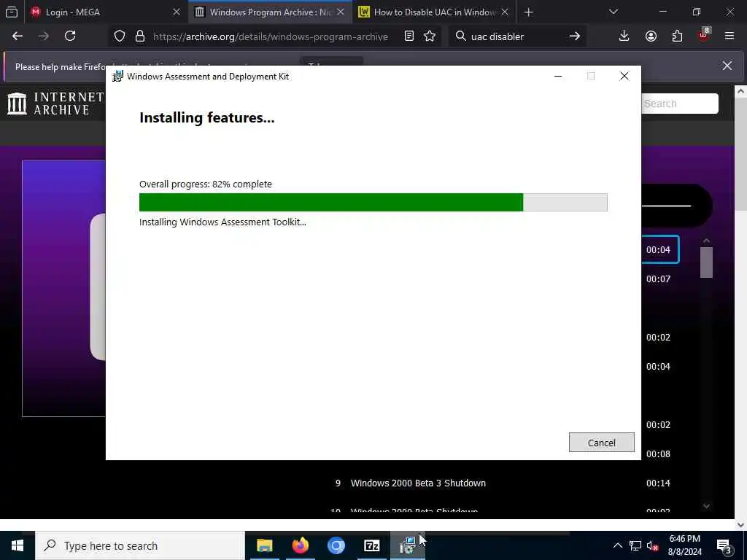Viewport: 747px width, 560px height.
Task: Open a new tab with plus button
Action: point(528,12)
